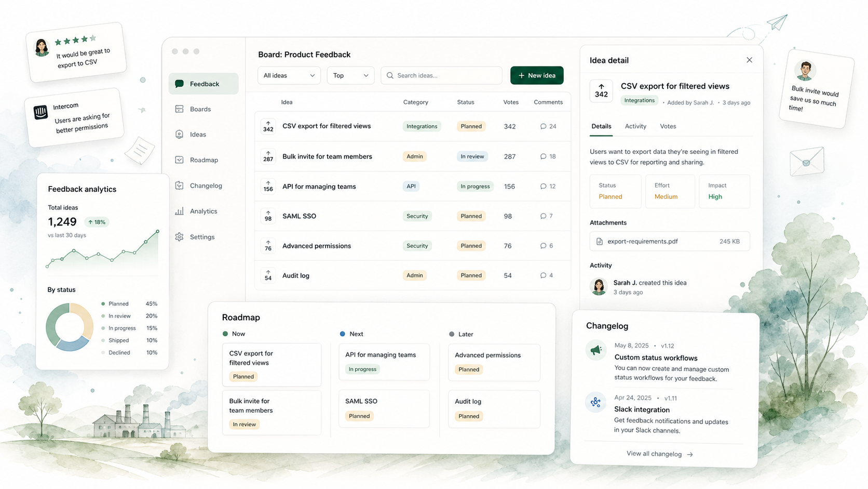Open Bulk invite card in Roadmap Now
The height and width of the screenshot is (489, 868).
tap(272, 412)
